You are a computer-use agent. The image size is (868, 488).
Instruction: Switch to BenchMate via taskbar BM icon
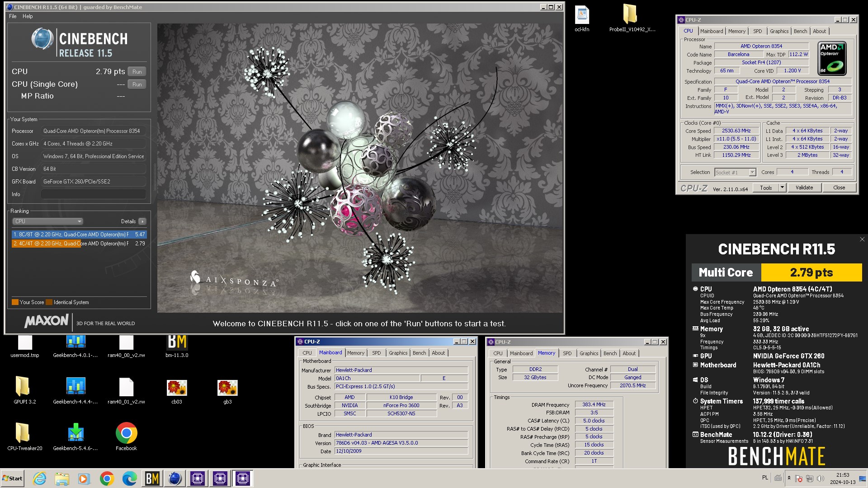[152, 479]
